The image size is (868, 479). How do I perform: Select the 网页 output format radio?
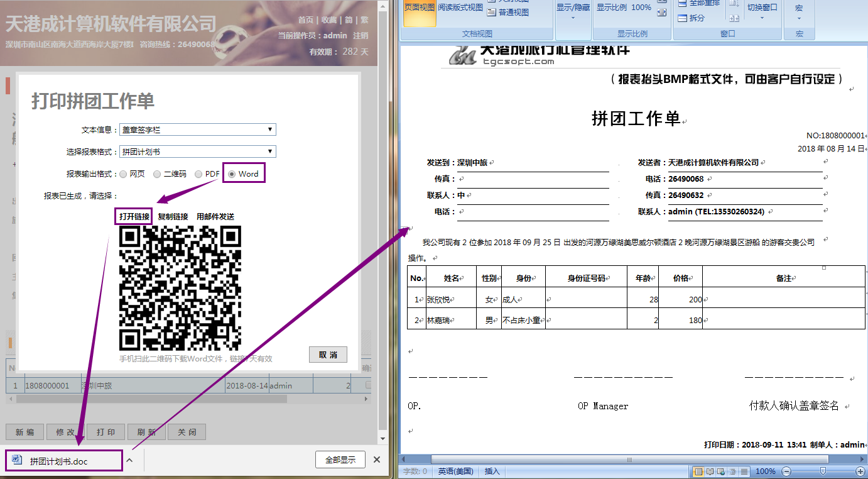point(123,174)
